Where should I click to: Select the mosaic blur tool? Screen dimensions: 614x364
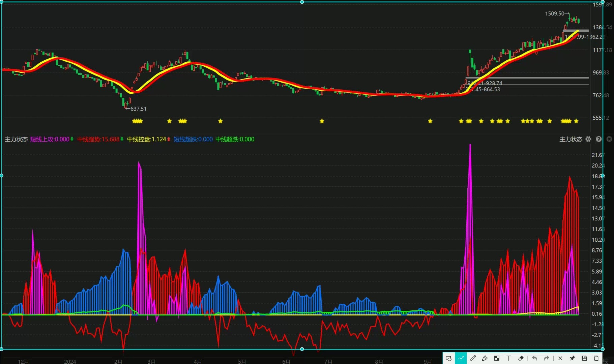click(497, 358)
